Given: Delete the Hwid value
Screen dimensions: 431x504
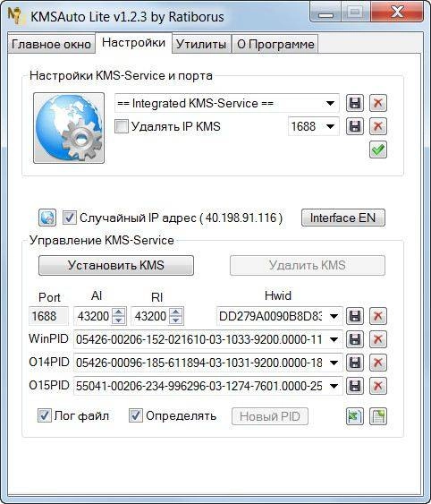Looking at the screenshot, I should [377, 316].
